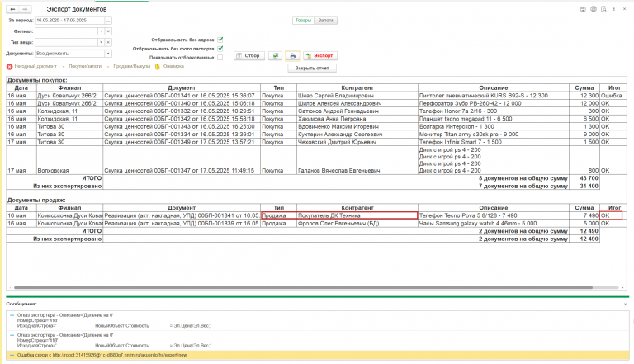Switch to the Товары tab
Viewport: 634px width, 364px height.
coord(303,20)
